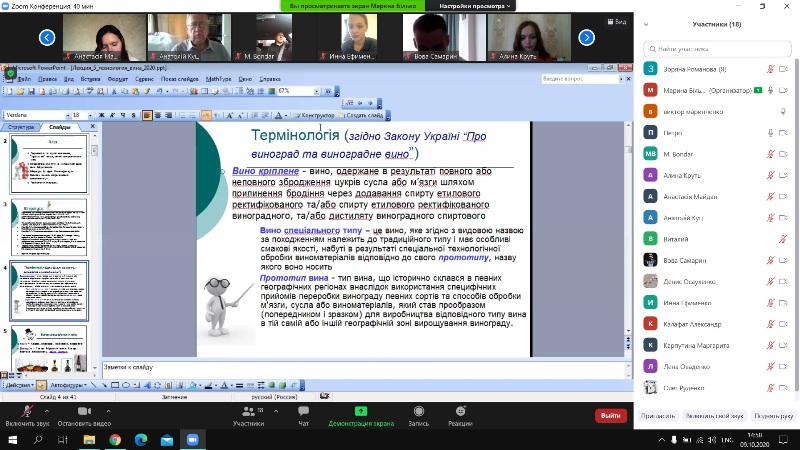Viewport: 800px width, 450px height.
Task: Toggle Bold (Ж) formatting
Action: pyautogui.click(x=102, y=115)
